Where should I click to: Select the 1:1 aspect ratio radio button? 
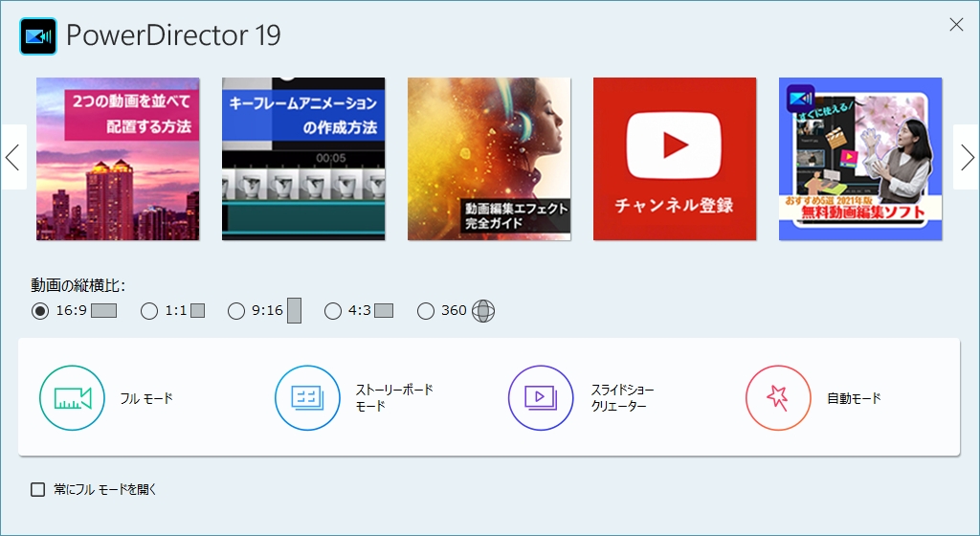point(149,311)
